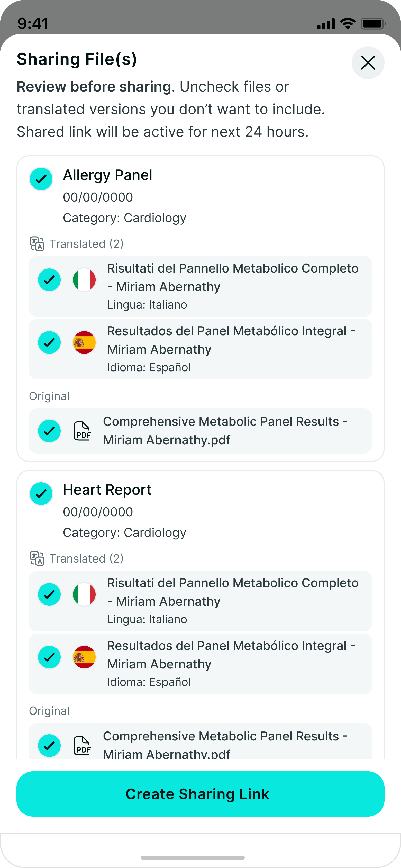The width and height of the screenshot is (401, 868).
Task: Tap Italian flag icon in Heart Report
Action: (84, 594)
